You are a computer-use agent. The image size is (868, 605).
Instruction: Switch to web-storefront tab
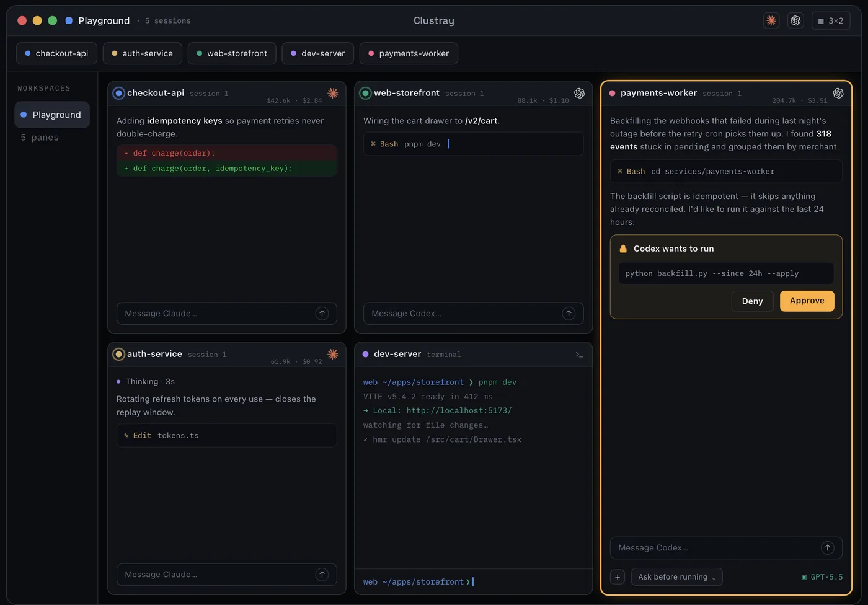[232, 53]
